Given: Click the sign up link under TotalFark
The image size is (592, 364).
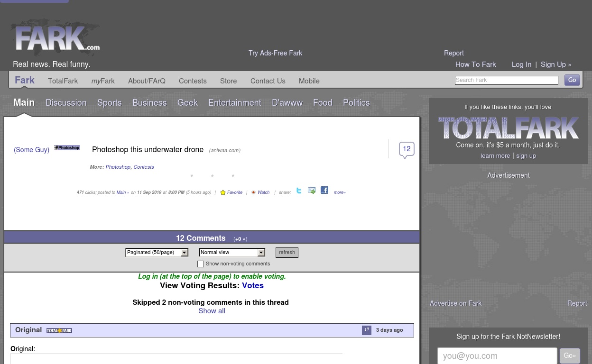Looking at the screenshot, I should (x=526, y=156).
